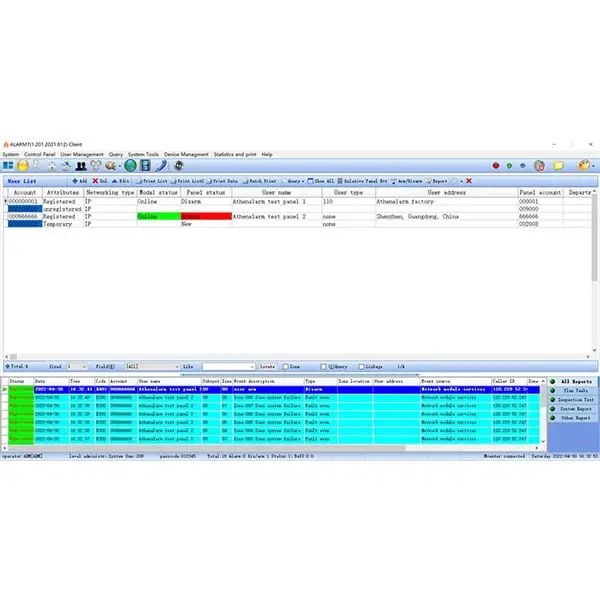Click the round black dial icon
The width and height of the screenshot is (600, 600).
point(179,166)
